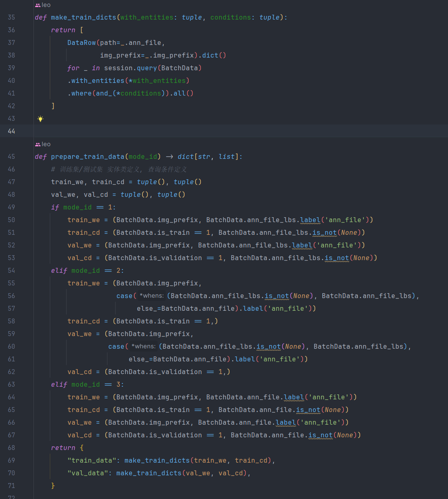The image size is (448, 499).
Task: Click the *whens: inlay hint on line 60
Action: click(x=143, y=346)
